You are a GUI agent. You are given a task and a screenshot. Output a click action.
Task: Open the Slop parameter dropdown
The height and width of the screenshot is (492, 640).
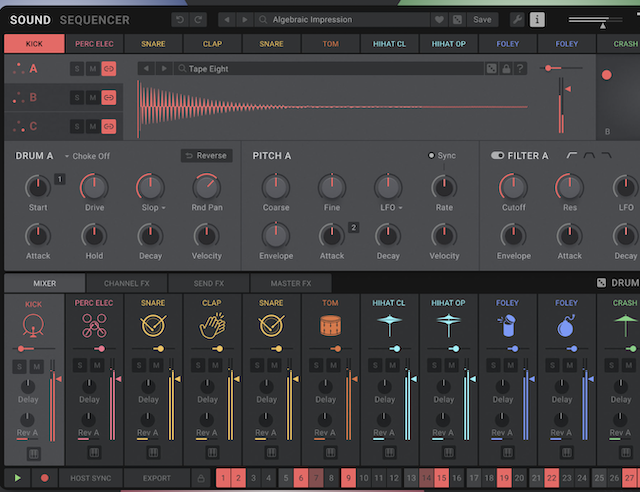153,207
